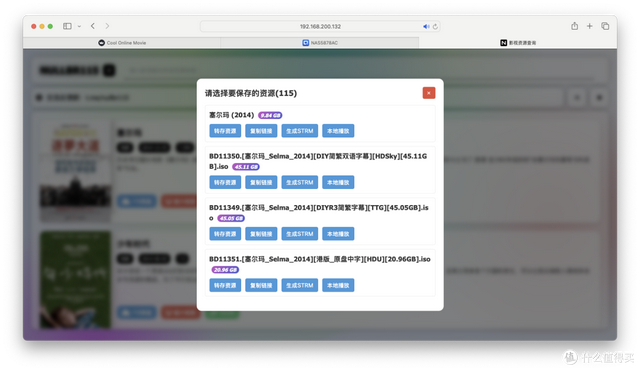Show the tab overview icon
640x371 pixels.
[605, 26]
